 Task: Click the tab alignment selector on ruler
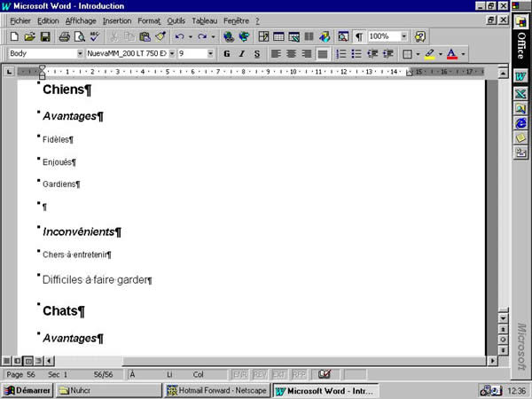point(9,72)
